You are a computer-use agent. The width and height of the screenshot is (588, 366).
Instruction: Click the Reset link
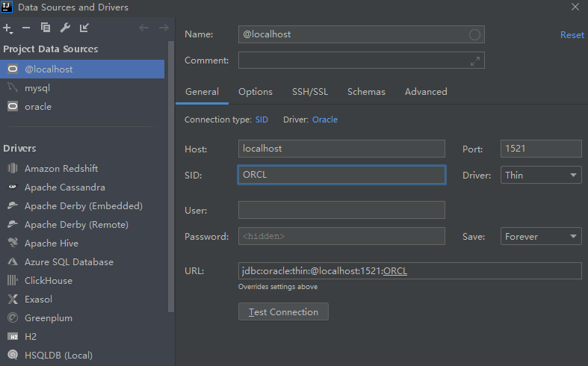572,35
